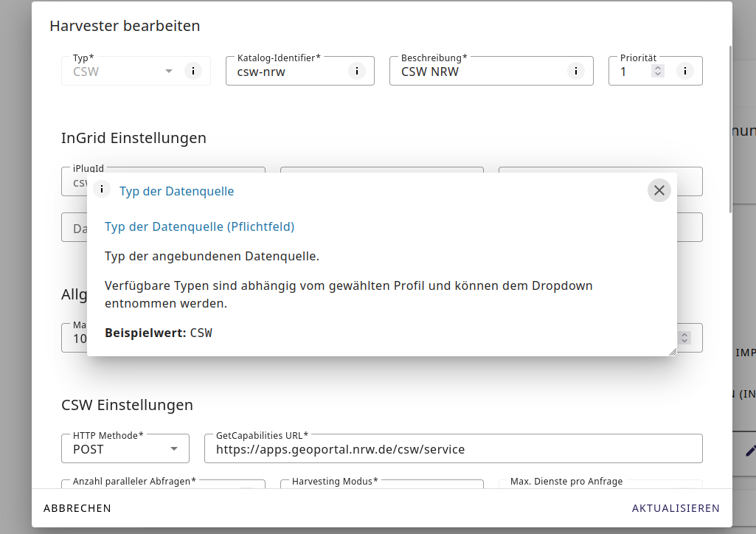Click the Typ der Datenquelle (Pflichtfeld) heading

point(199,226)
